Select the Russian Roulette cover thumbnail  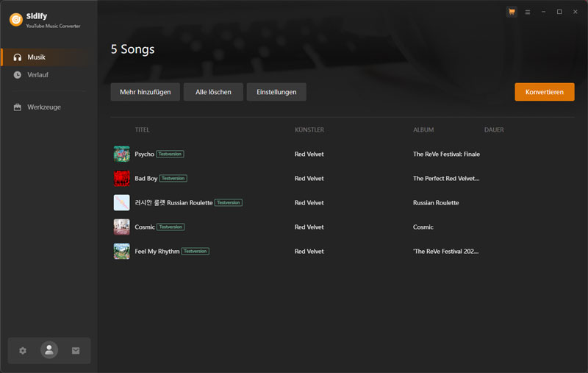pos(121,202)
